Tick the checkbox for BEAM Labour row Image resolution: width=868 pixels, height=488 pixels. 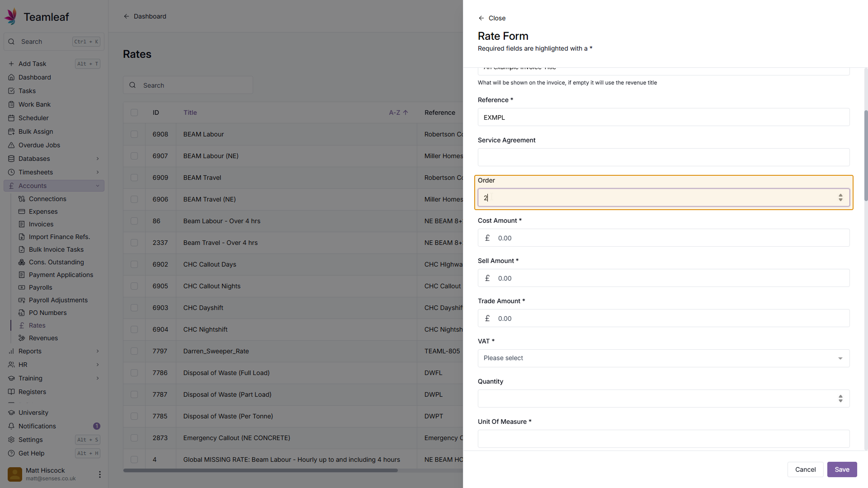(134, 134)
